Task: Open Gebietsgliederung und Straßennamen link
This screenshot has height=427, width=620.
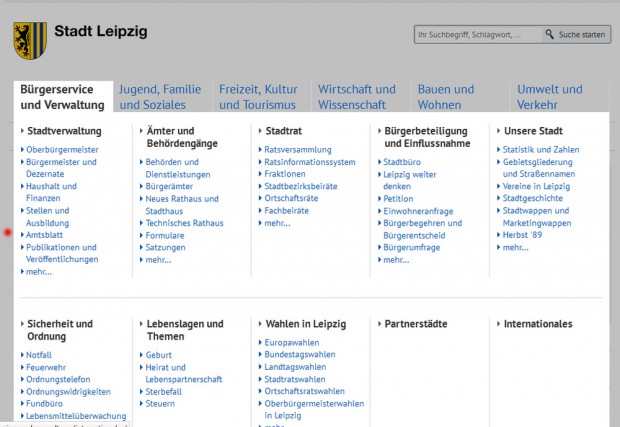Action: tap(539, 168)
